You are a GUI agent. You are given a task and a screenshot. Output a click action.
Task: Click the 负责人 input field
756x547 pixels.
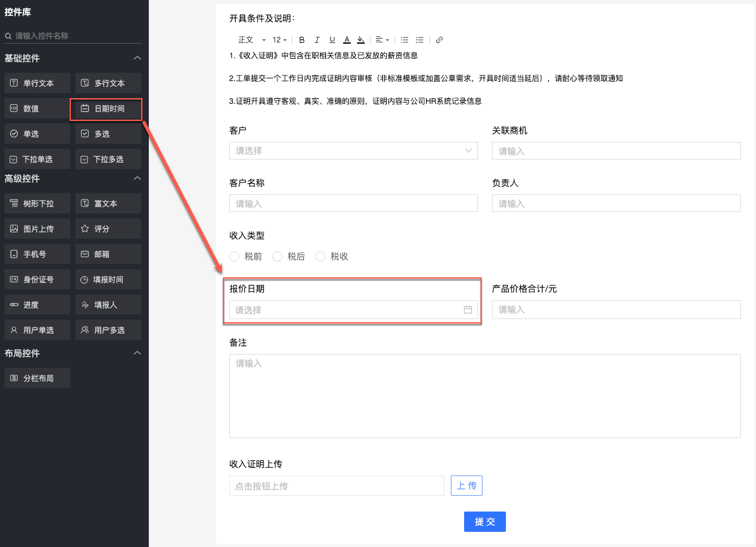coord(616,203)
